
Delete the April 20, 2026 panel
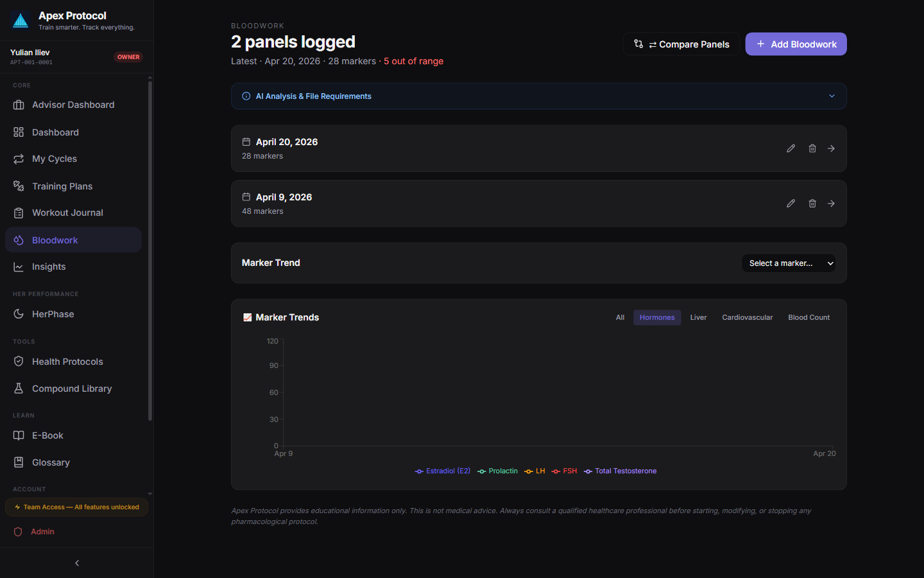pyautogui.click(x=812, y=148)
